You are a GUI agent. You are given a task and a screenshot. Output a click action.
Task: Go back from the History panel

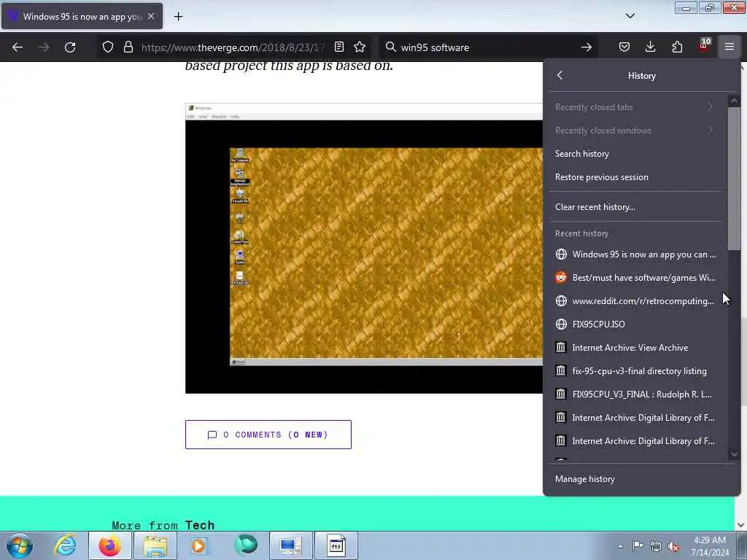(560, 75)
